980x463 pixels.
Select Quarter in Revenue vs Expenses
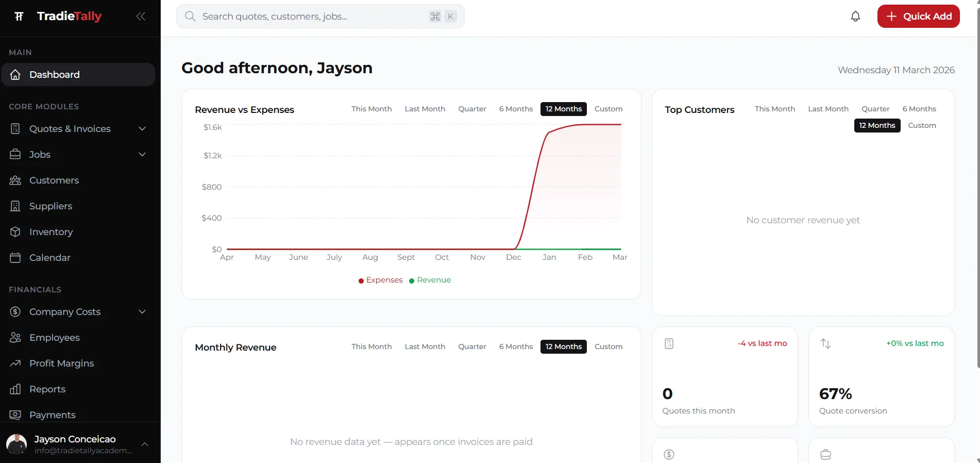[x=472, y=109]
